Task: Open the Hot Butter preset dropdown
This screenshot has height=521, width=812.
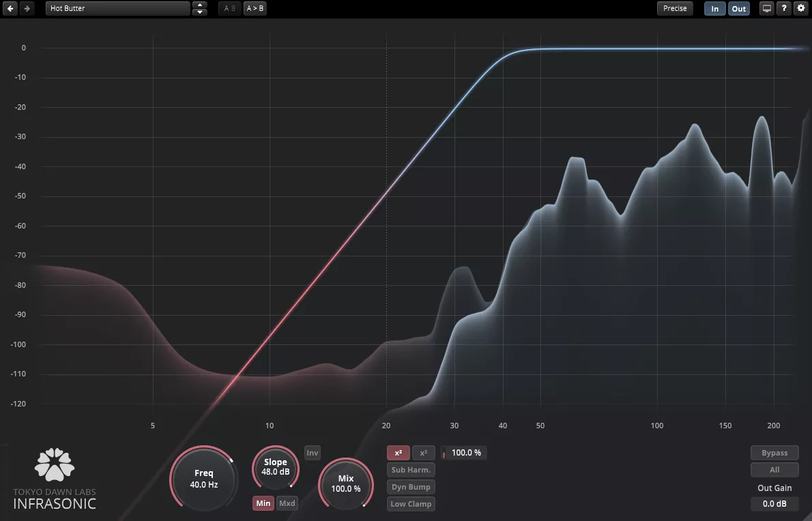Action: (x=117, y=9)
